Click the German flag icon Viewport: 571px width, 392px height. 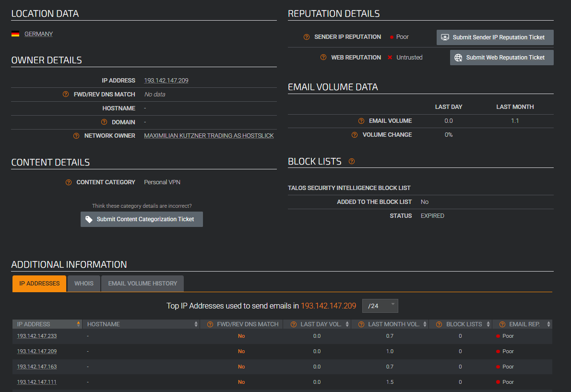[x=15, y=34]
